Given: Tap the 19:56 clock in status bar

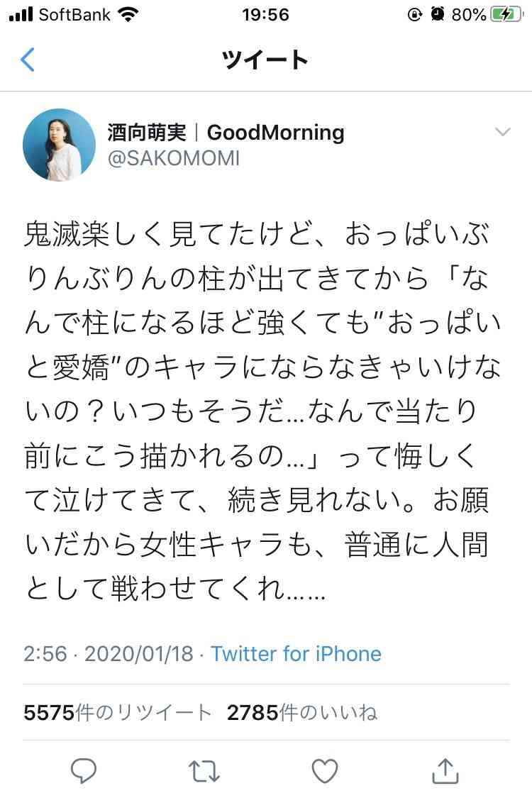Looking at the screenshot, I should point(265,15).
